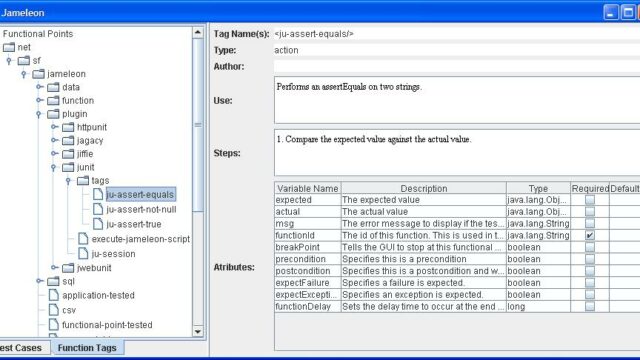This screenshot has height=360, width=640.
Task: Click the jameleon folder icon
Action: point(38,74)
